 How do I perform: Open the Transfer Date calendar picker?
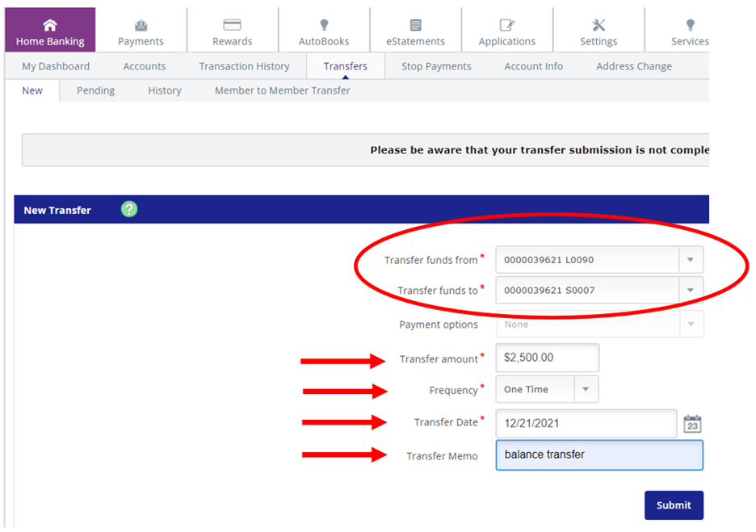tap(692, 423)
